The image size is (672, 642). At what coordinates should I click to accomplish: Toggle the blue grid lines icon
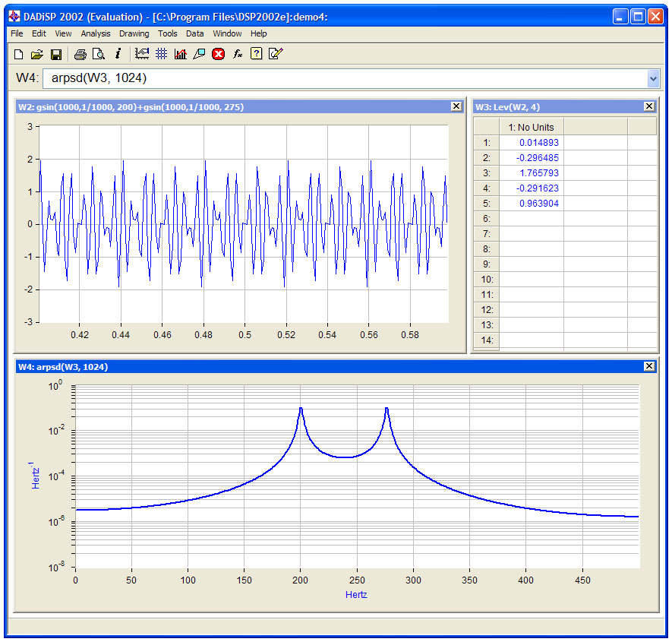(x=161, y=54)
